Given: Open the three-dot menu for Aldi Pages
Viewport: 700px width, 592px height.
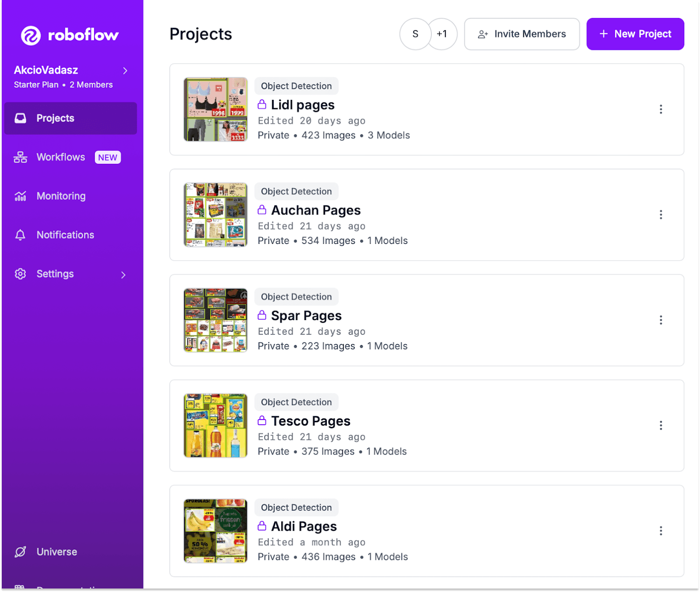Looking at the screenshot, I should pos(661,531).
